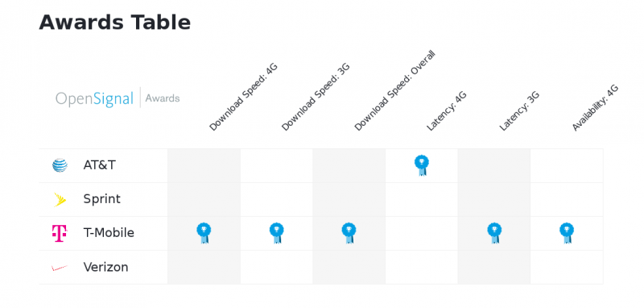644x308 pixels.
Task: Select the T-Mobile carrier name
Action: pyautogui.click(x=109, y=233)
